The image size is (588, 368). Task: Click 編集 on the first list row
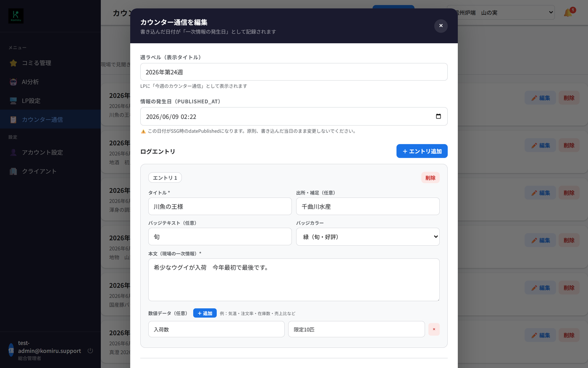click(x=540, y=98)
